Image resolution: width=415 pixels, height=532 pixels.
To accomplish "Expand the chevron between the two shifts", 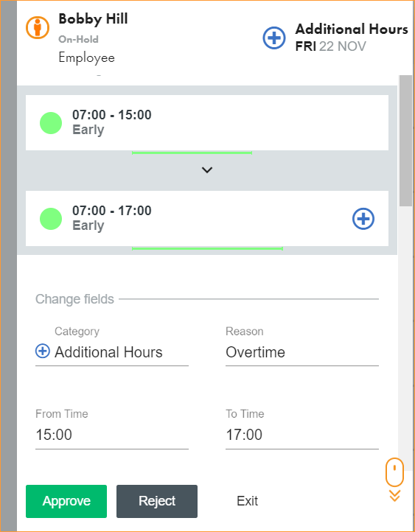I will (x=207, y=169).
